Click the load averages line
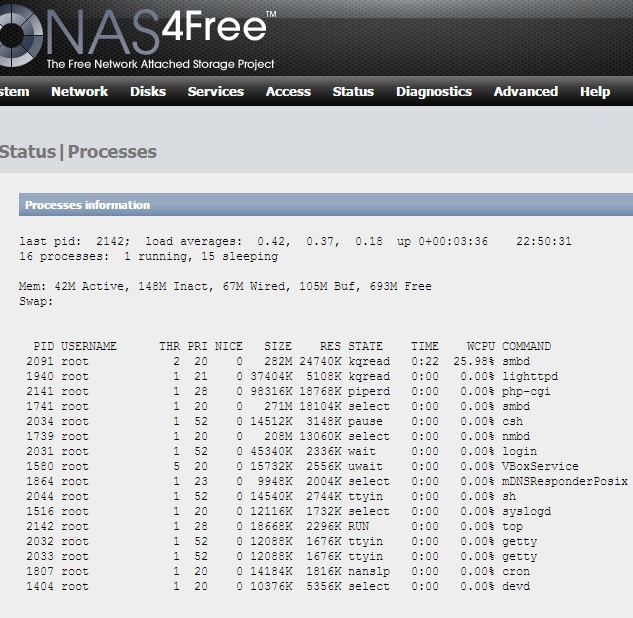633x618 pixels. 295,241
